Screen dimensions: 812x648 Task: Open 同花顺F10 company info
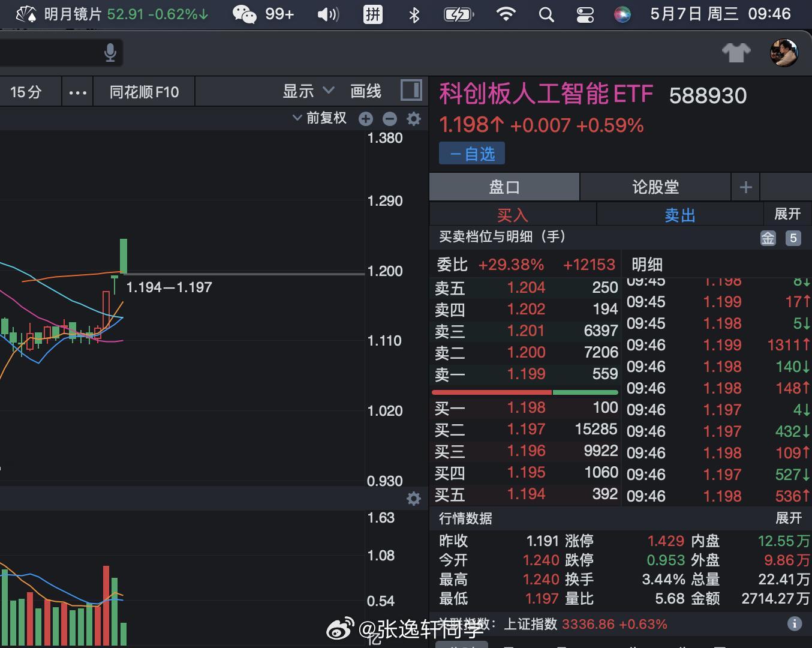144,92
